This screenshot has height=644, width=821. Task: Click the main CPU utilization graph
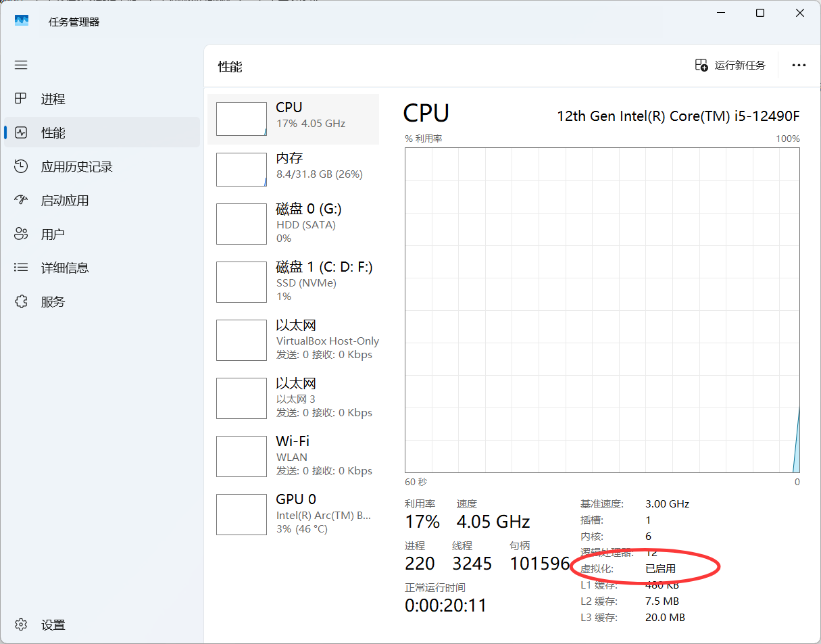tap(602, 310)
